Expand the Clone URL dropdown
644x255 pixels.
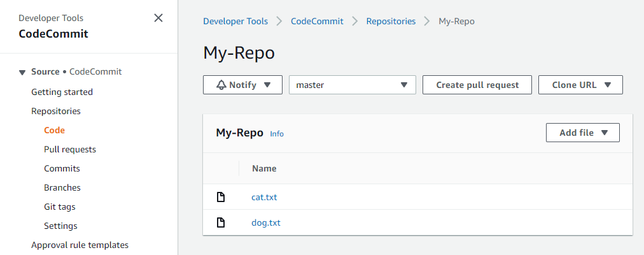[580, 85]
